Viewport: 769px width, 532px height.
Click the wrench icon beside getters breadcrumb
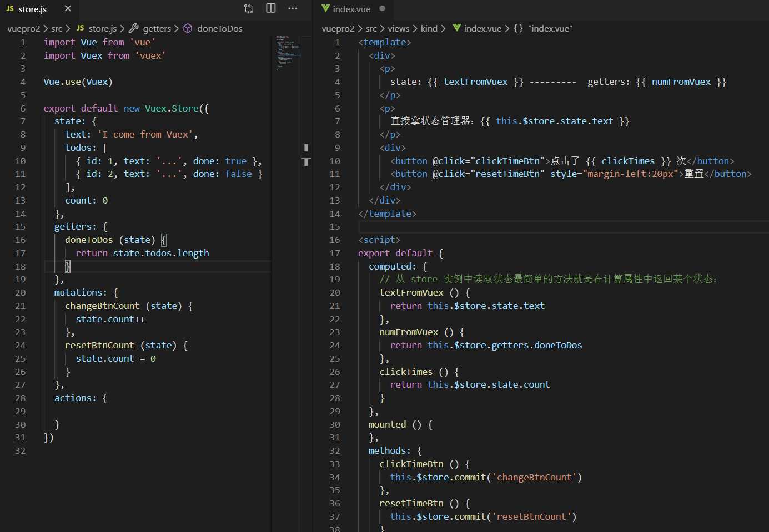tap(134, 28)
